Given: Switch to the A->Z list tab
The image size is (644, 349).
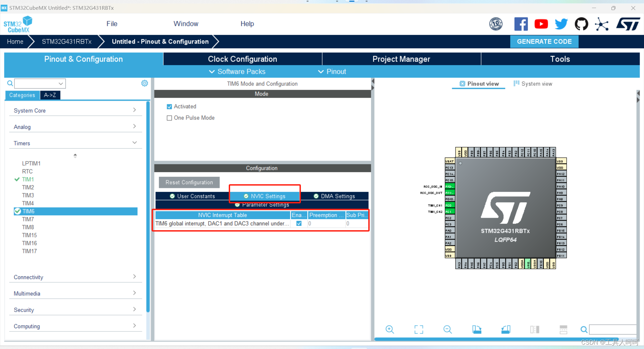Looking at the screenshot, I should click(x=50, y=95).
